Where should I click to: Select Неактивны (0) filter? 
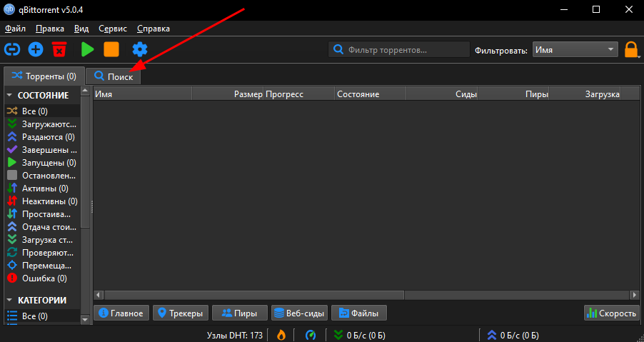pyautogui.click(x=42, y=201)
